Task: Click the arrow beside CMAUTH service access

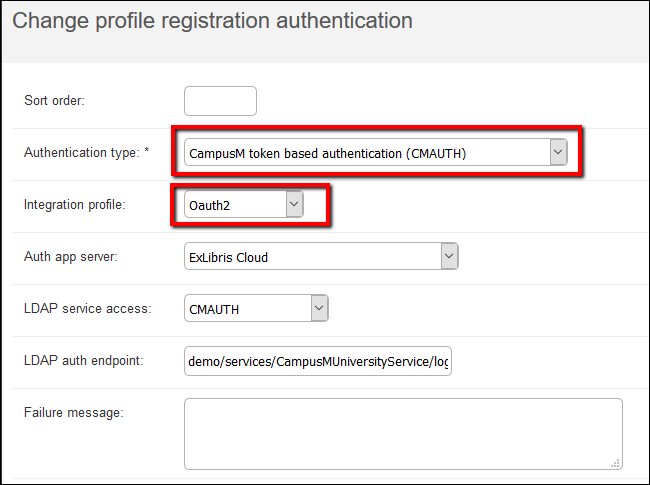Action: 319,309
